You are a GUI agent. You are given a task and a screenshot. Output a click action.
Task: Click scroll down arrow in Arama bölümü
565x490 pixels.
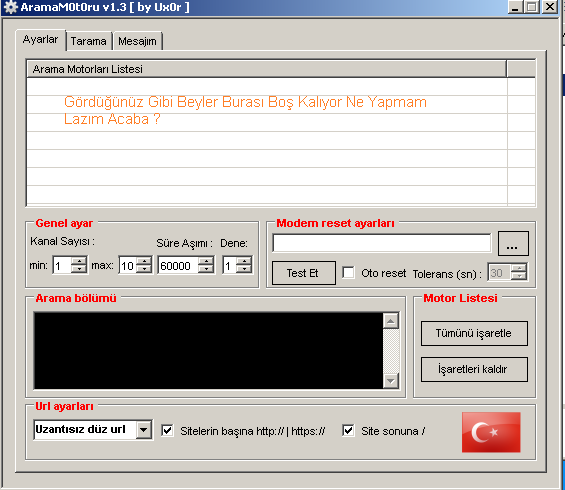tap(391, 381)
